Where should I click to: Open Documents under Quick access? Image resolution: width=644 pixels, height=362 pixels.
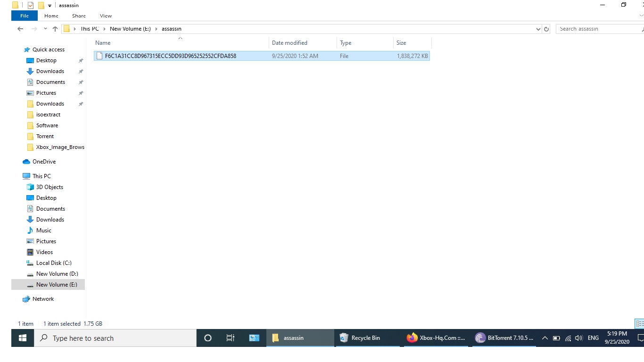click(x=50, y=82)
